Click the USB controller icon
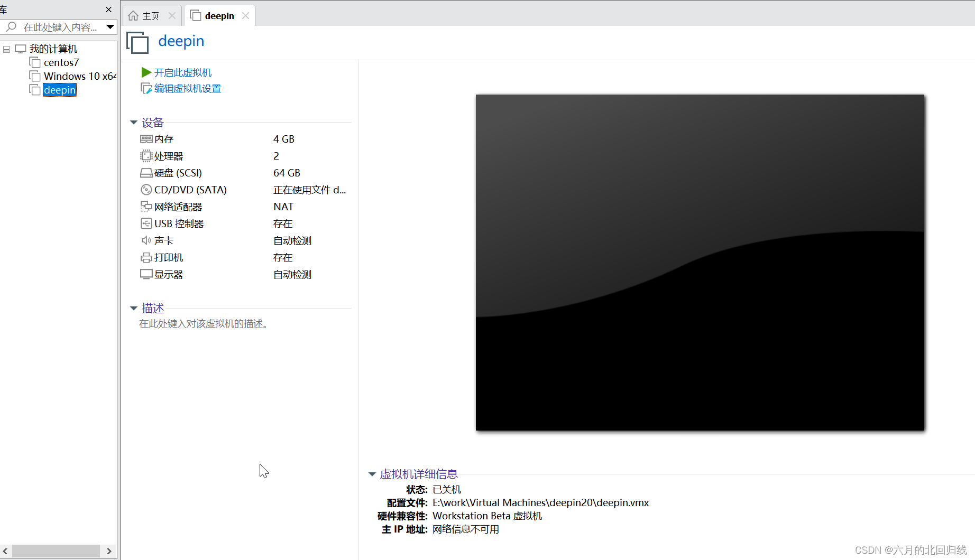 (146, 223)
